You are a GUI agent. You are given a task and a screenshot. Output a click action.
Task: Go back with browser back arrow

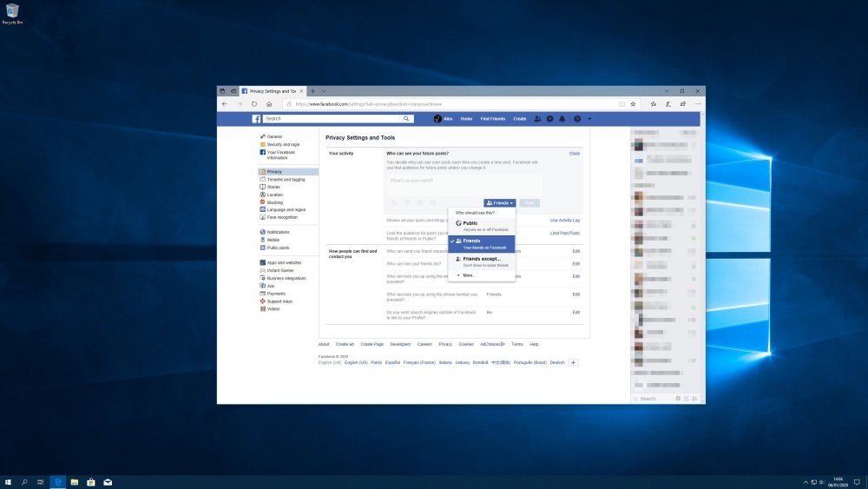[x=225, y=104]
